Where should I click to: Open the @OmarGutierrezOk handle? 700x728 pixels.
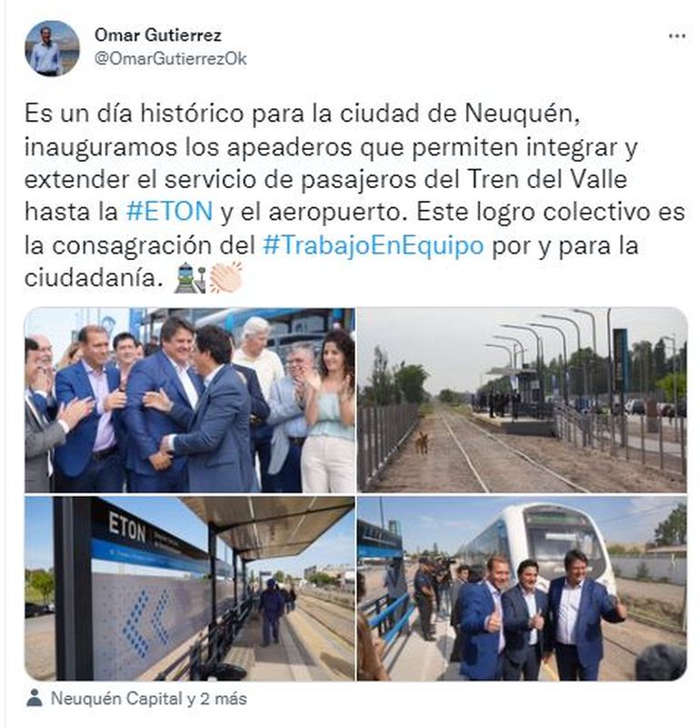(x=171, y=59)
